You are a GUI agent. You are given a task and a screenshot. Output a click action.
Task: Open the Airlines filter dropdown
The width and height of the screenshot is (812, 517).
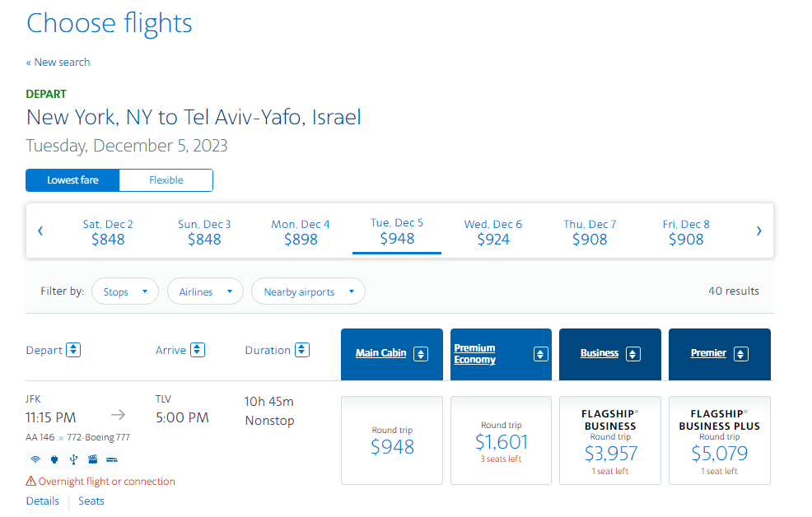205,291
